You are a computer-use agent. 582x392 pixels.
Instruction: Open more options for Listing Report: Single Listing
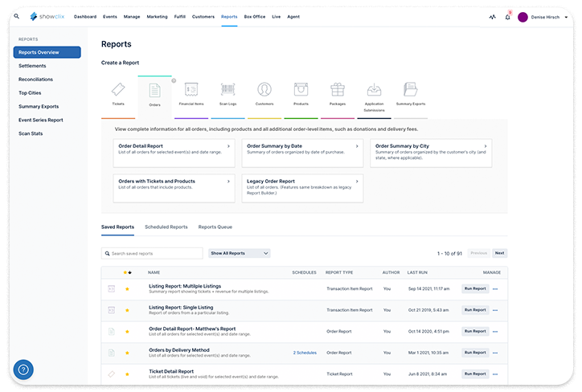pyautogui.click(x=495, y=310)
